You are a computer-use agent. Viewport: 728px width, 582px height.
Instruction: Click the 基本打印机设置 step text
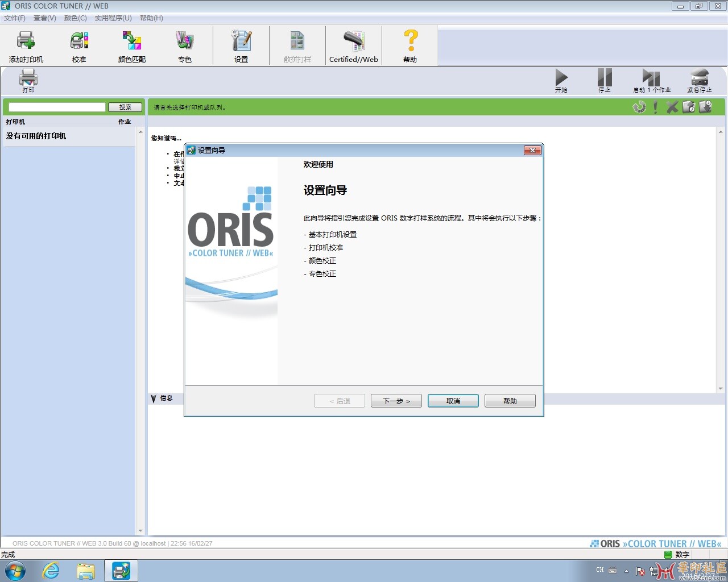coord(333,234)
